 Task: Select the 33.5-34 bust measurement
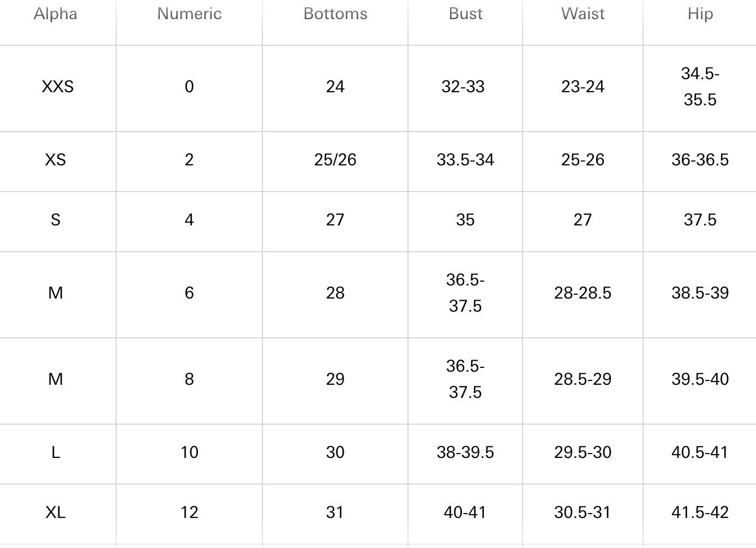[x=465, y=160]
